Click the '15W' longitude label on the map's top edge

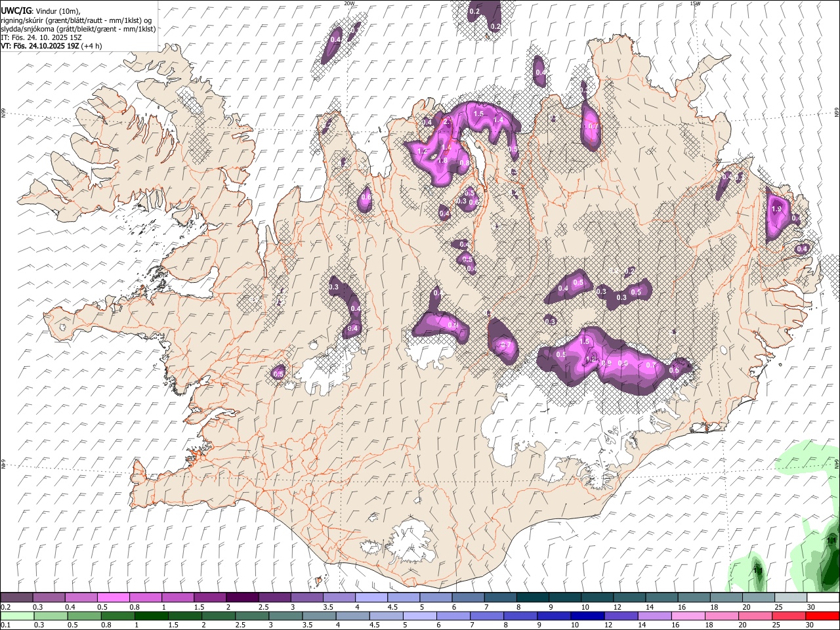(695, 3)
